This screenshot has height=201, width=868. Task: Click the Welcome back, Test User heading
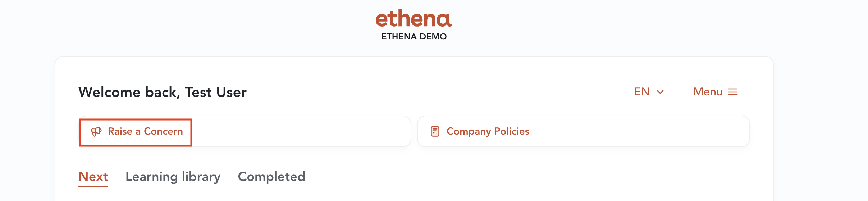click(163, 92)
